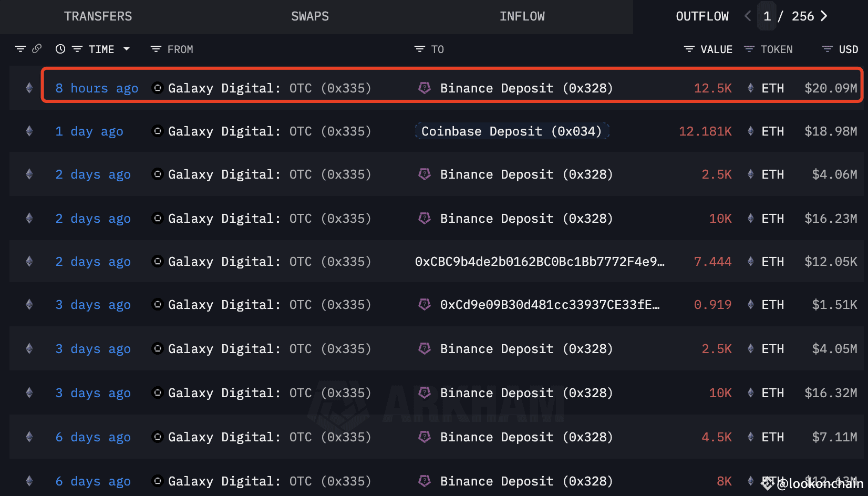Open the '8 hours ago' transaction link
Viewport: 868px width, 496px height.
click(97, 88)
